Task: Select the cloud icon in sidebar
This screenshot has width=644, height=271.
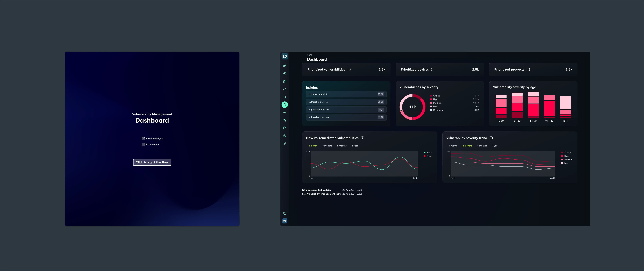Action: point(285,89)
